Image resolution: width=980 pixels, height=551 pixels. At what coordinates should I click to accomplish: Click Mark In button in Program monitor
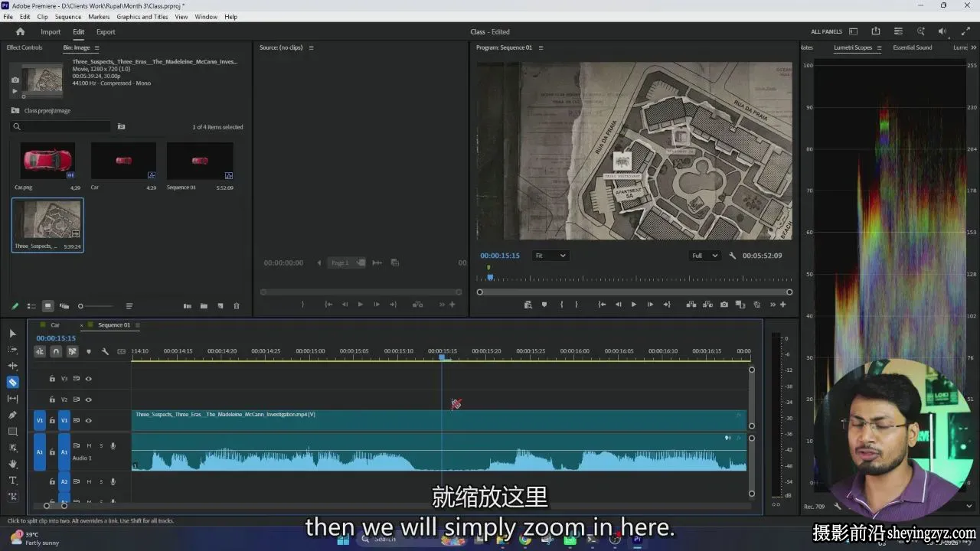tap(561, 305)
